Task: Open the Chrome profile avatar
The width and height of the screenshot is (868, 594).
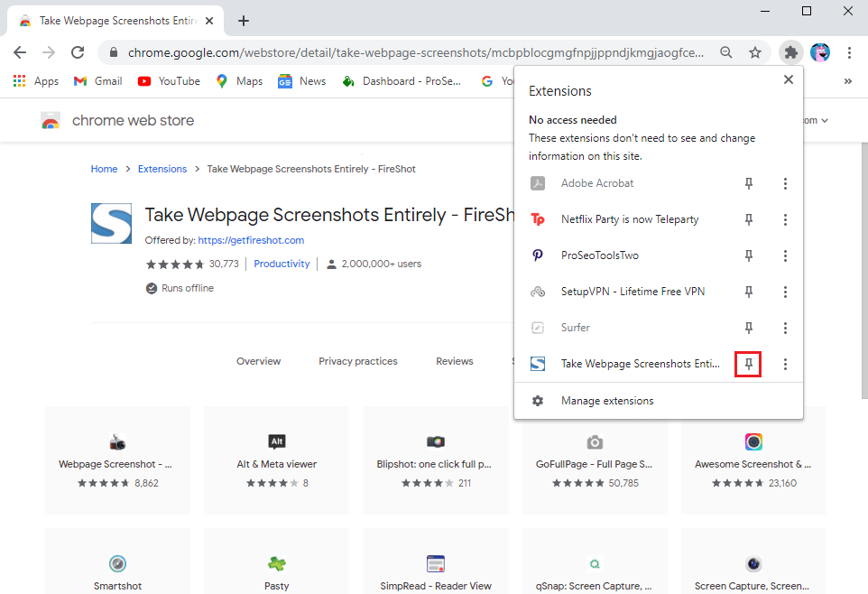Action: [x=820, y=53]
